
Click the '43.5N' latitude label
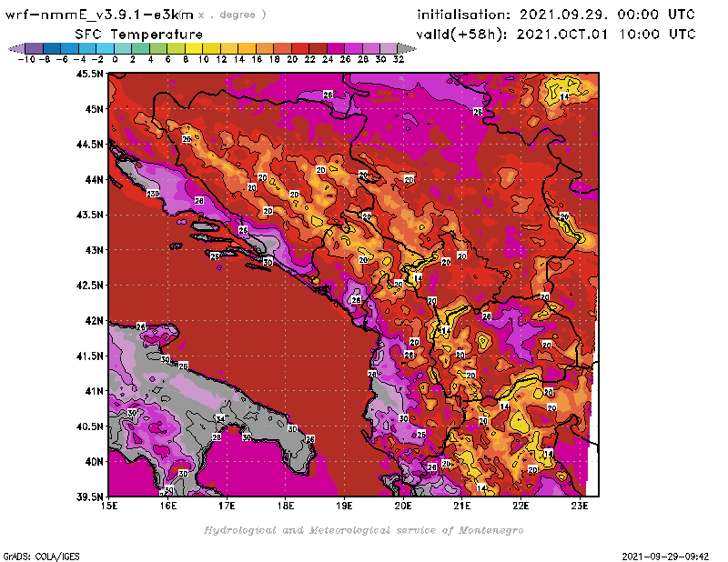click(89, 215)
